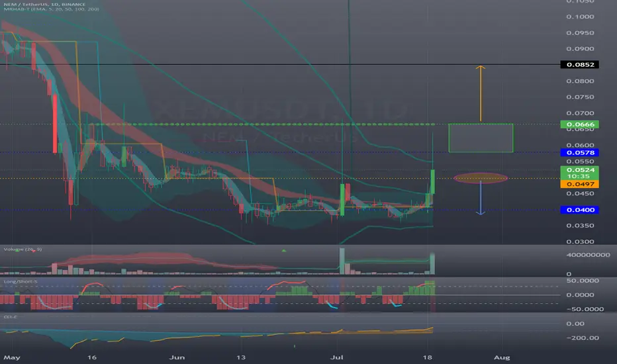The width and height of the screenshot is (617, 364).
Task: Click the -50.0000 Long/Short axis value
Action: pyautogui.click(x=585, y=309)
